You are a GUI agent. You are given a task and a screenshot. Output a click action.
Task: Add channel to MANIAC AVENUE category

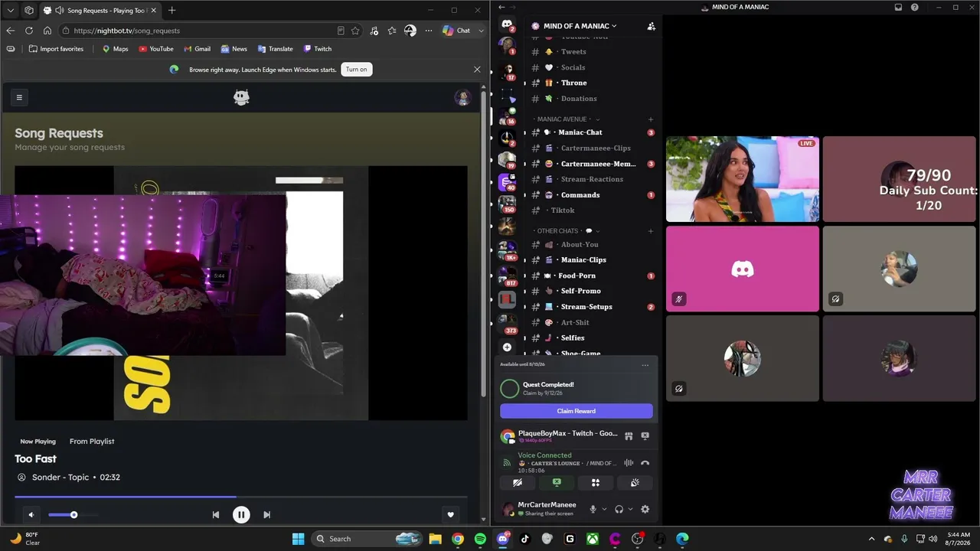651,119
